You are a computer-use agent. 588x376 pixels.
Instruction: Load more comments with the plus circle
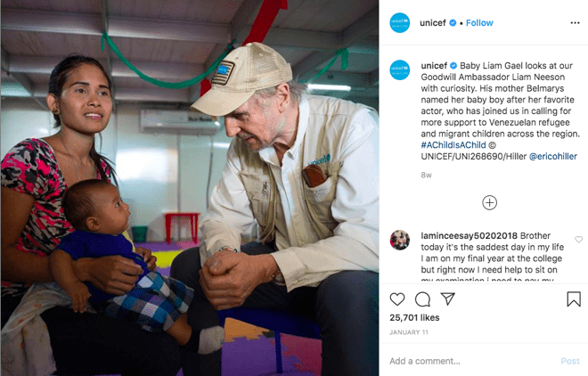pos(489,203)
